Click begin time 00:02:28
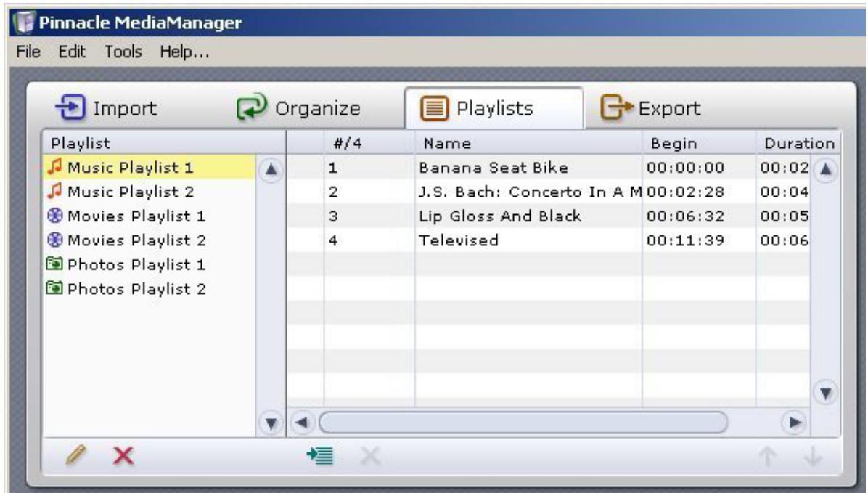This screenshot has width=868, height=493. pos(685,192)
